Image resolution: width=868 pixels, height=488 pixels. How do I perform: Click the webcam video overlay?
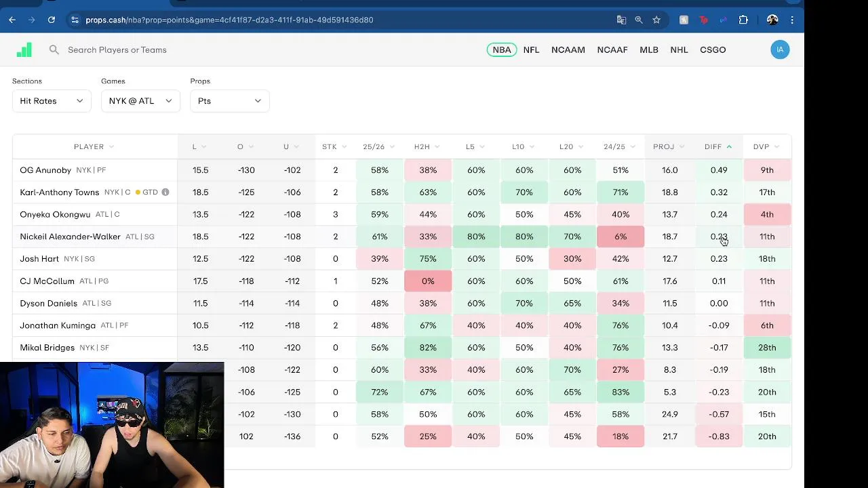click(x=112, y=425)
